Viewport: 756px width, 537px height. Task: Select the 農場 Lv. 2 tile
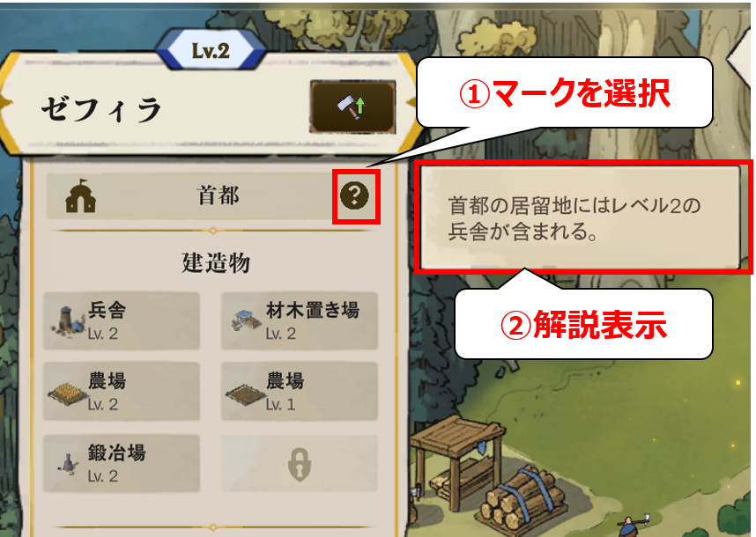[x=121, y=392]
